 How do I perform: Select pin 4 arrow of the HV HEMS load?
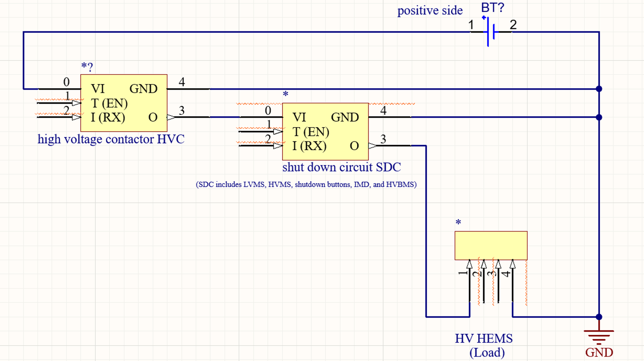click(512, 264)
